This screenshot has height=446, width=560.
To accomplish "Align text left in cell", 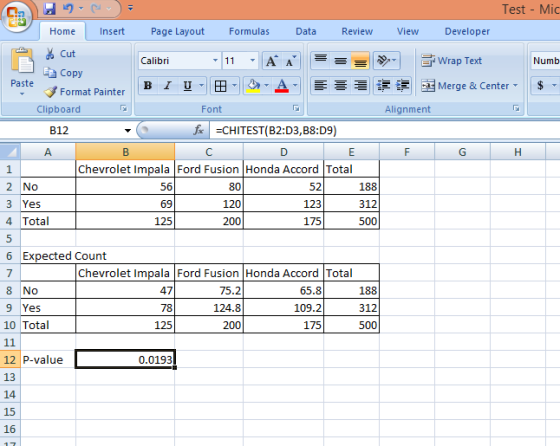I will 321,86.
